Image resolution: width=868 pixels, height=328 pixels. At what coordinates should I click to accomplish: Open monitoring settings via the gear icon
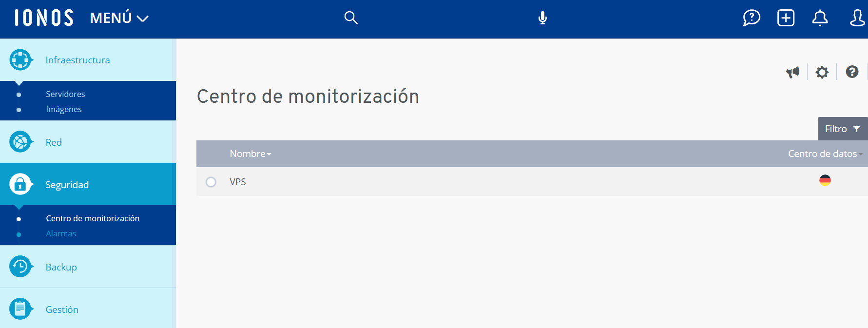click(x=822, y=72)
